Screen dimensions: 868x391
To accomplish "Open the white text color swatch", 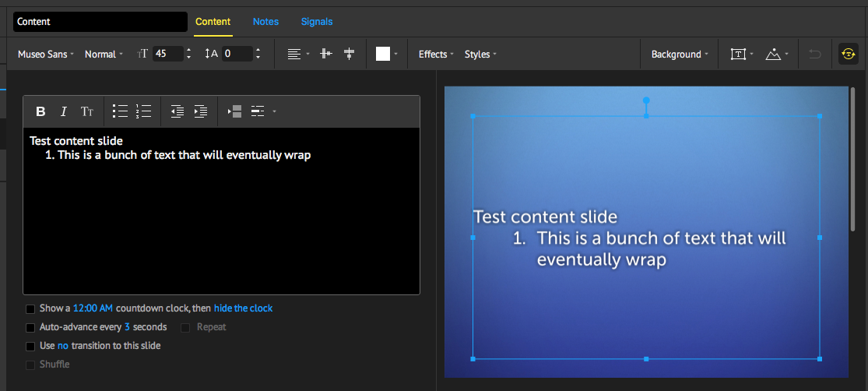I will click(383, 54).
